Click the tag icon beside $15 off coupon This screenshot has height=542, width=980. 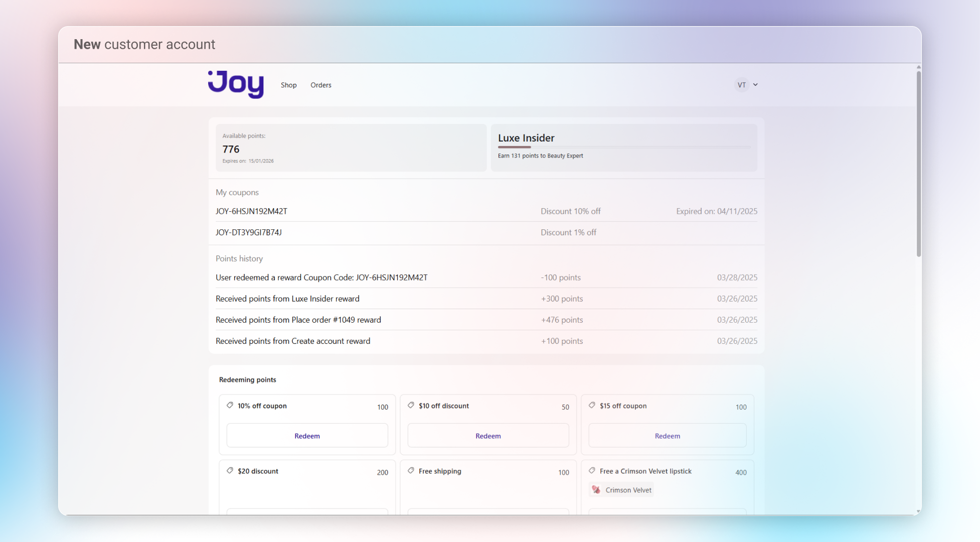tap(592, 405)
